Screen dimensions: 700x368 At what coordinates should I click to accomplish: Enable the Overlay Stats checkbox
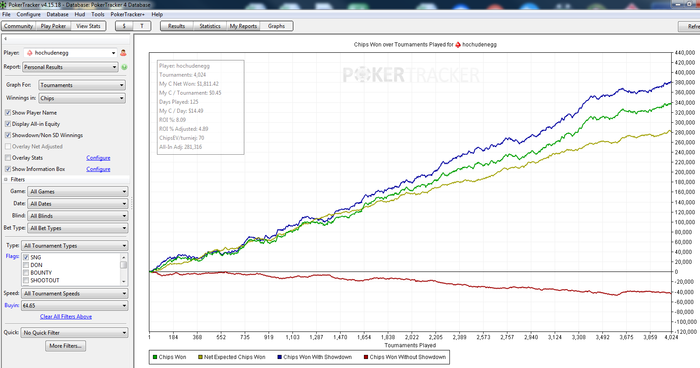click(x=8, y=158)
